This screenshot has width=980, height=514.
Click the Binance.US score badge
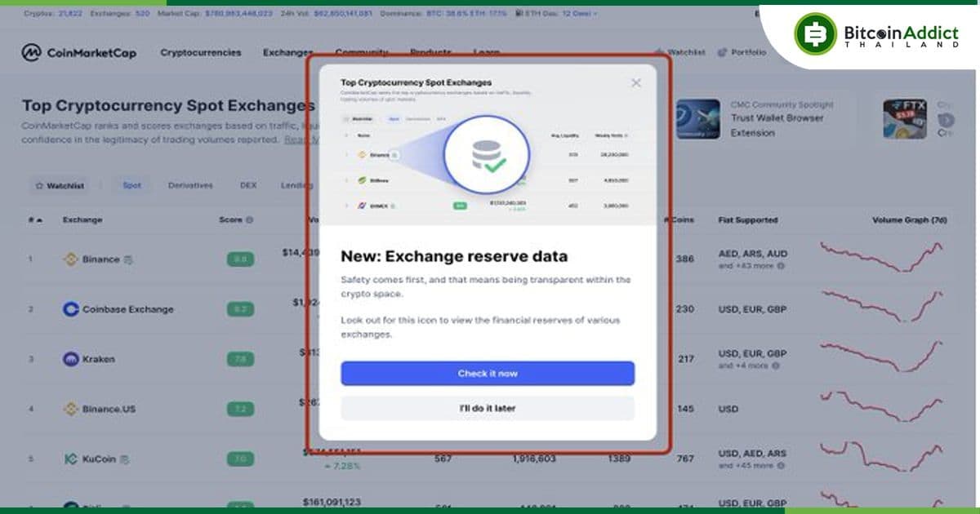click(241, 409)
